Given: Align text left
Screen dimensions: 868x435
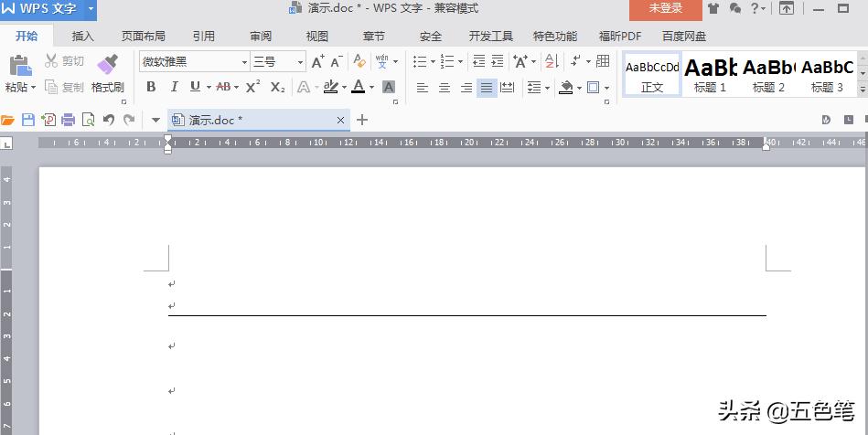Looking at the screenshot, I should pyautogui.click(x=423, y=87).
